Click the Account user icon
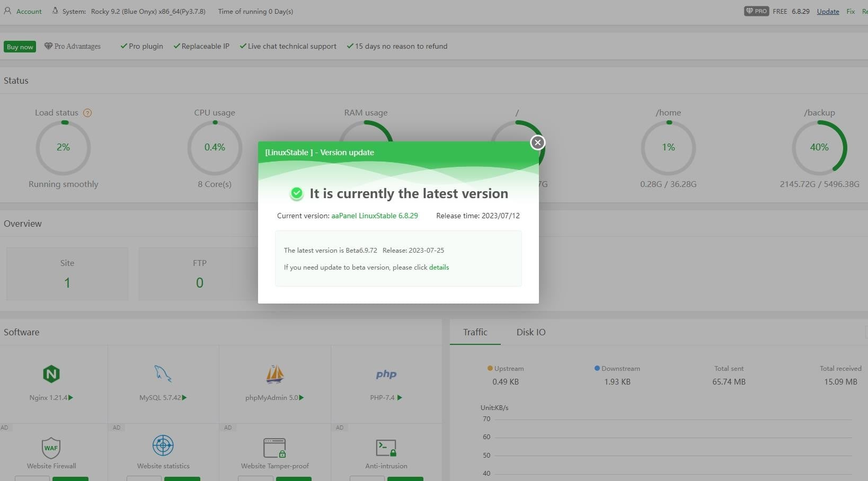The image size is (868, 481). pyautogui.click(x=7, y=11)
